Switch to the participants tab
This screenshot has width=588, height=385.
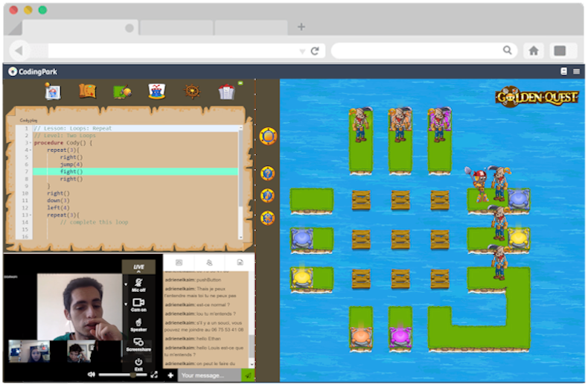pyautogui.click(x=209, y=262)
